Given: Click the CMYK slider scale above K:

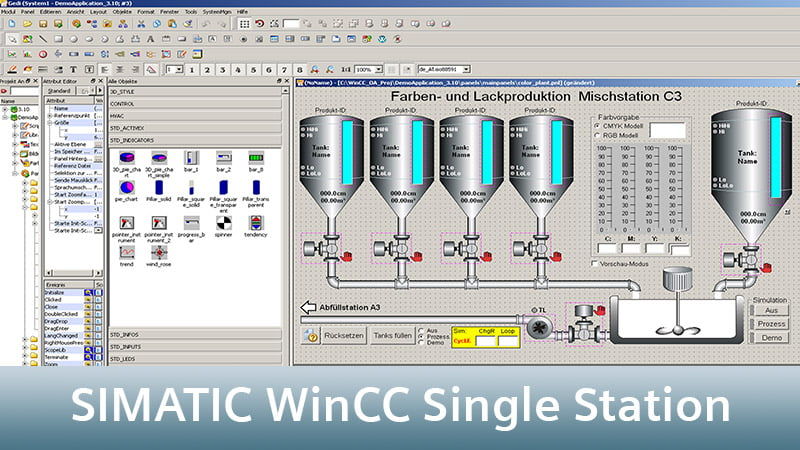Looking at the screenshot, I should (x=676, y=189).
